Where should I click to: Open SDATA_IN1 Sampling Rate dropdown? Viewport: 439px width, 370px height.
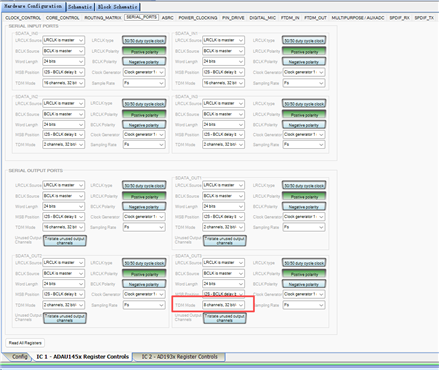[x=304, y=83]
